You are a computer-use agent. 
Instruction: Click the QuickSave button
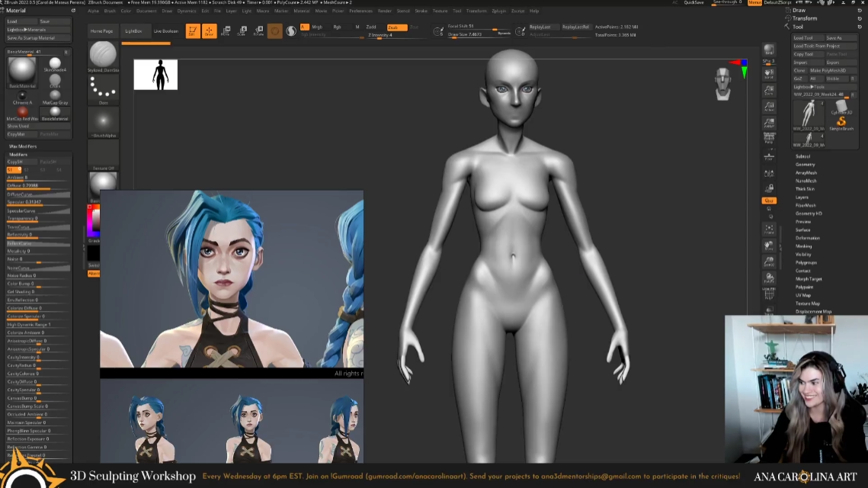693,3
